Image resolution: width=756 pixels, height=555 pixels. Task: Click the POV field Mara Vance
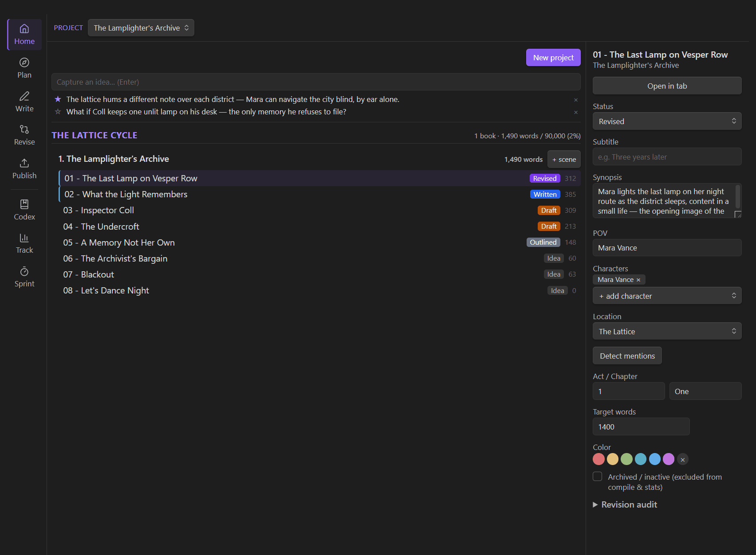pyautogui.click(x=667, y=248)
